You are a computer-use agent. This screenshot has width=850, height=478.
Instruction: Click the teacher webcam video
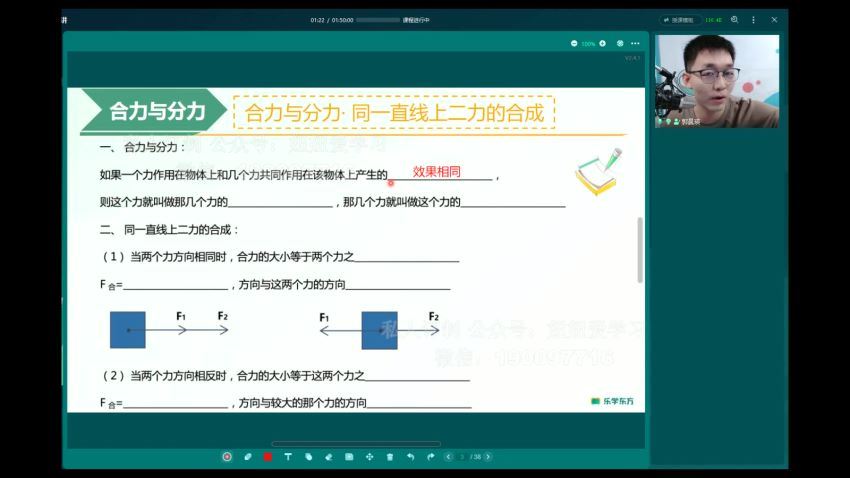click(x=717, y=81)
